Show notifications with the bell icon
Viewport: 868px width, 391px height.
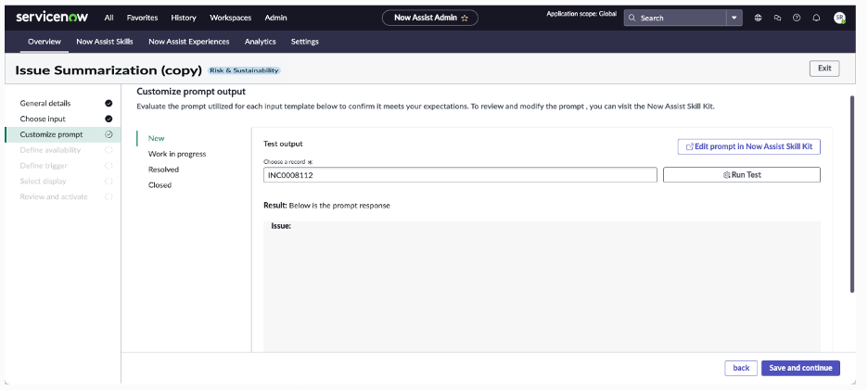(x=816, y=18)
